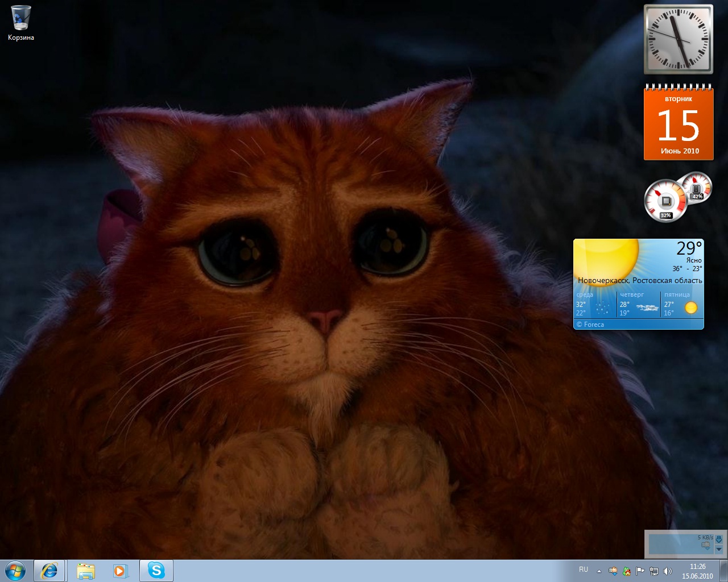Screen dimensions: 728x582
Task: Click the memory usage gauge showing 42%
Action: [x=696, y=187]
